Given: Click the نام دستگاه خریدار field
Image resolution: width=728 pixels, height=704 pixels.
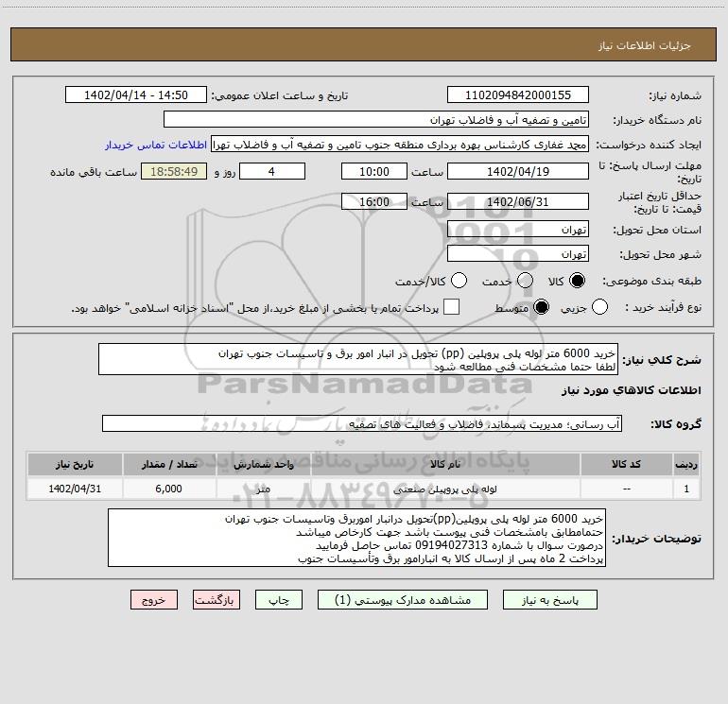Looking at the screenshot, I should pyautogui.click(x=376, y=120).
